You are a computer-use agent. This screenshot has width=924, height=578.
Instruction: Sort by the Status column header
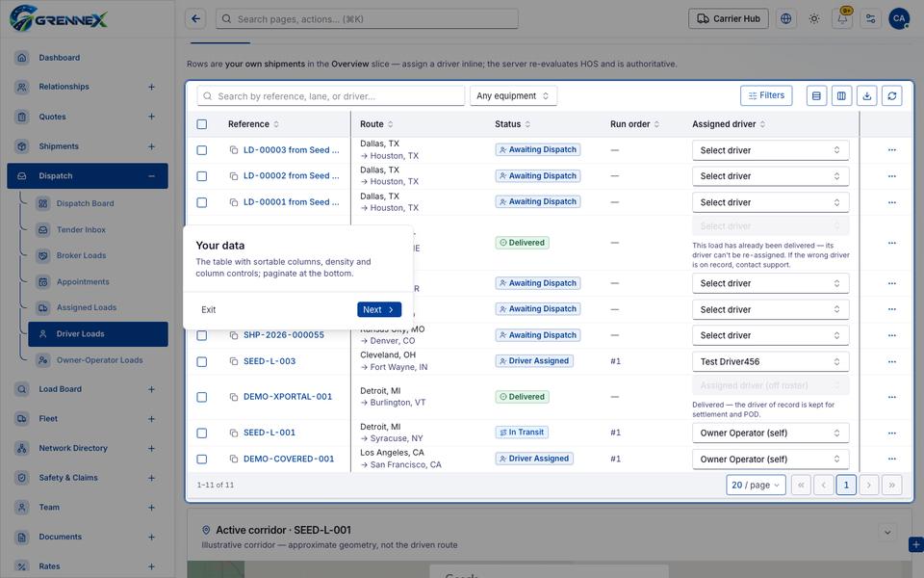pos(512,124)
